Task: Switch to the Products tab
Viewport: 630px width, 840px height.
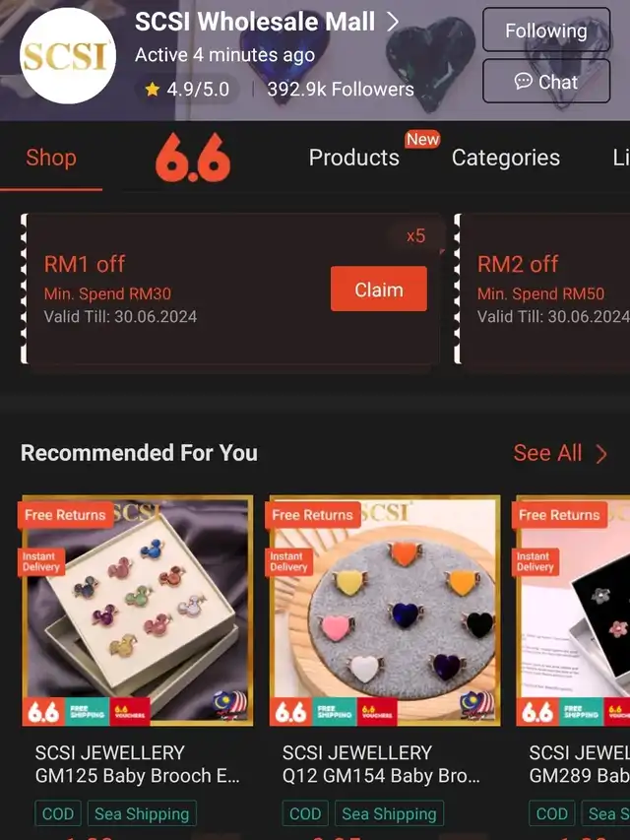Action: click(x=354, y=158)
